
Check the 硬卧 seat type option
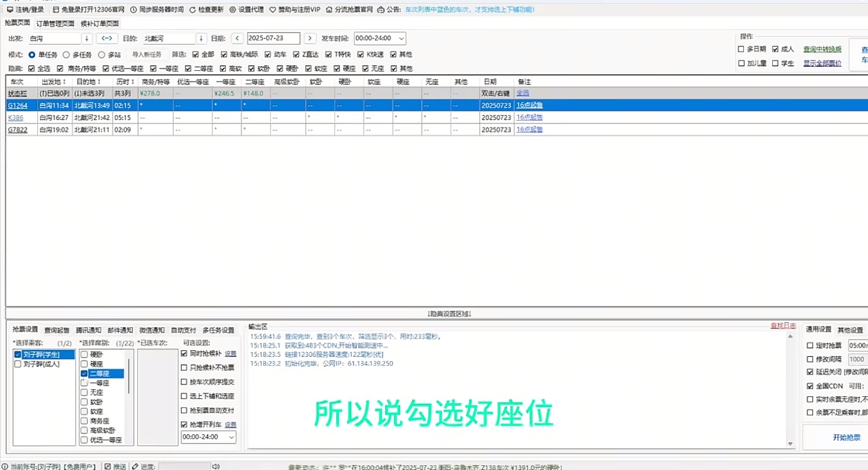84,354
